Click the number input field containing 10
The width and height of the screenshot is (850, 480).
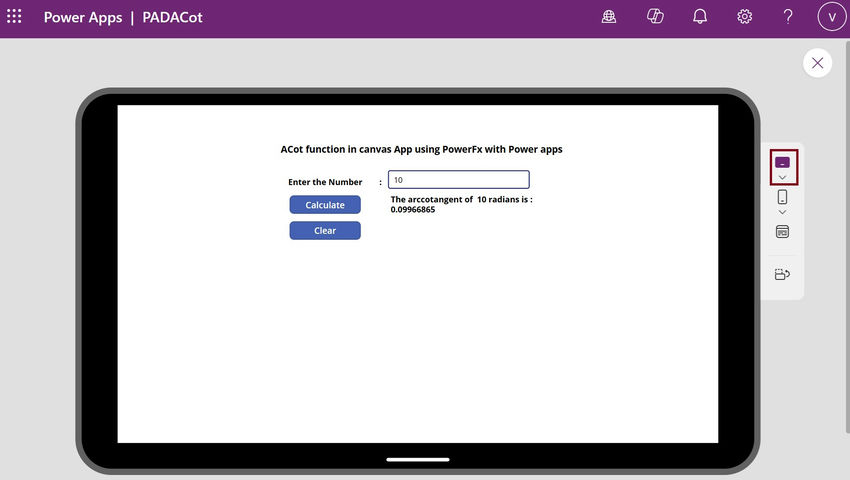pyautogui.click(x=459, y=180)
